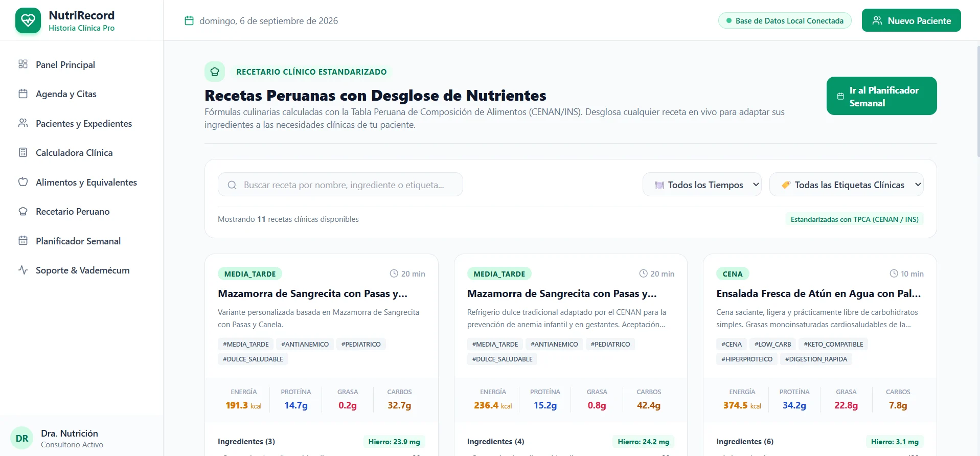Click the Hierro: 24.2 mg badge
This screenshot has height=456, width=980.
(x=644, y=442)
